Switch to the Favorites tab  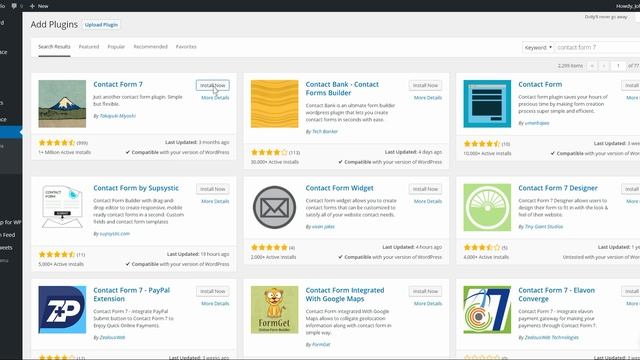186,47
